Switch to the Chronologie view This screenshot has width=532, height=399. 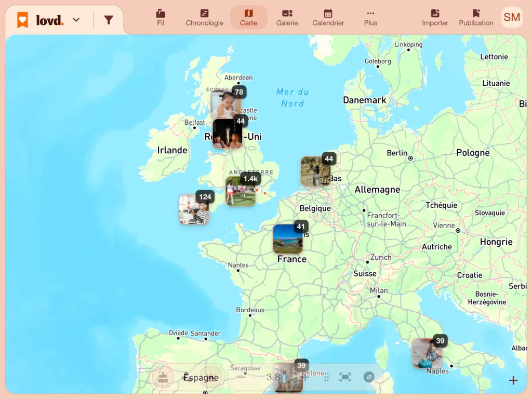click(204, 18)
